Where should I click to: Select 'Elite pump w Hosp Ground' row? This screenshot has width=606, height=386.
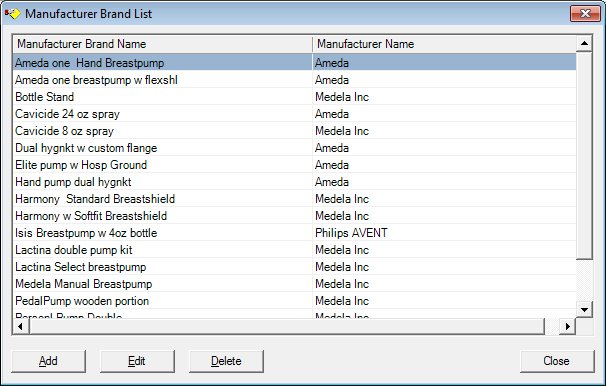[294, 165]
